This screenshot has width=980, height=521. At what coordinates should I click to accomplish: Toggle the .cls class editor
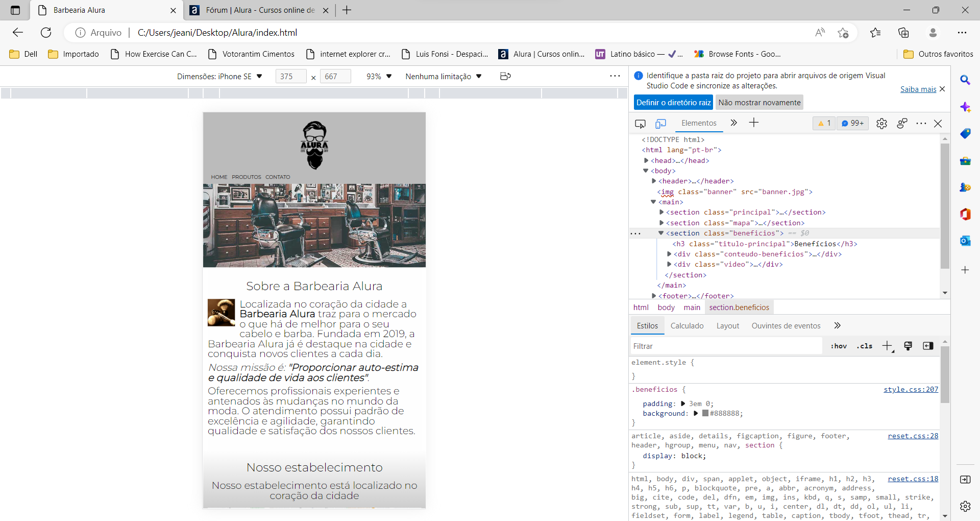[864, 346]
